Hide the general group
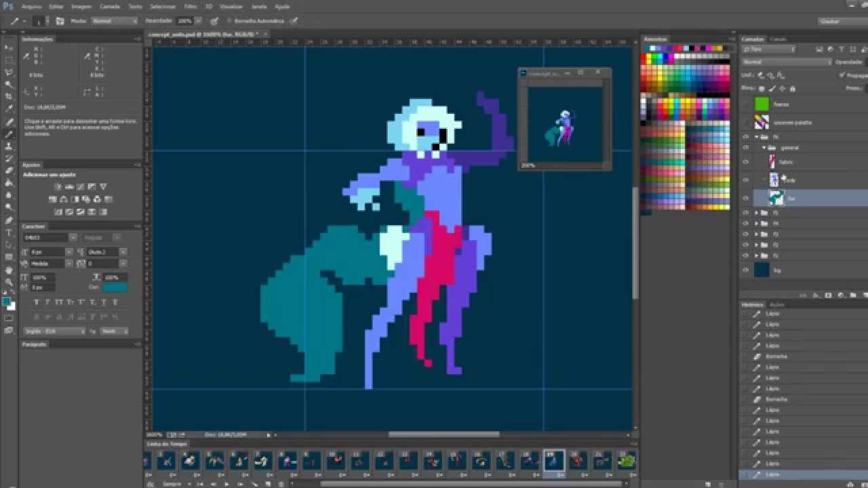Viewport: 868px width, 488px height. click(x=746, y=147)
